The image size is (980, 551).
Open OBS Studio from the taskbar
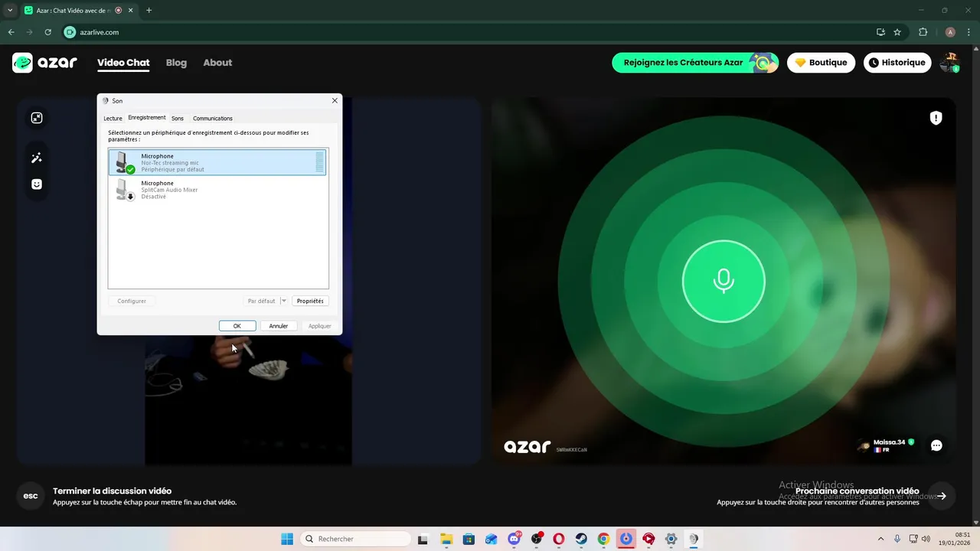[537, 539]
